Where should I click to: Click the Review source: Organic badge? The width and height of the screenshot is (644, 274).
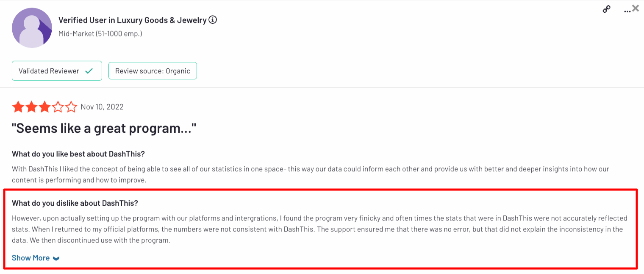(153, 71)
